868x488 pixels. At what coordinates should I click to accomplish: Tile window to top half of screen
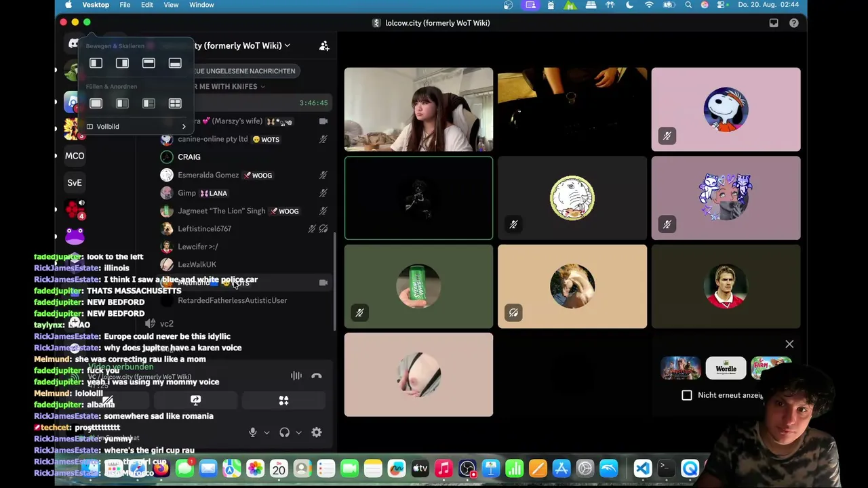click(x=149, y=63)
